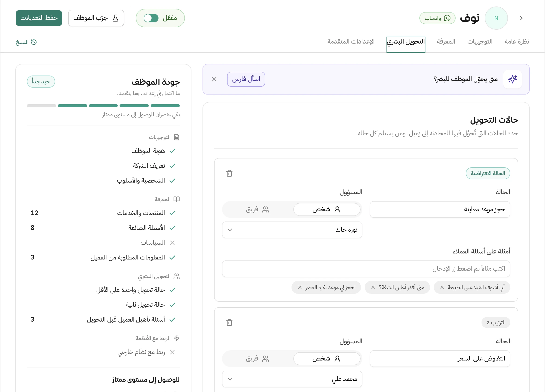
Task: Click the sparkle AI icon in banner
Action: [512, 79]
